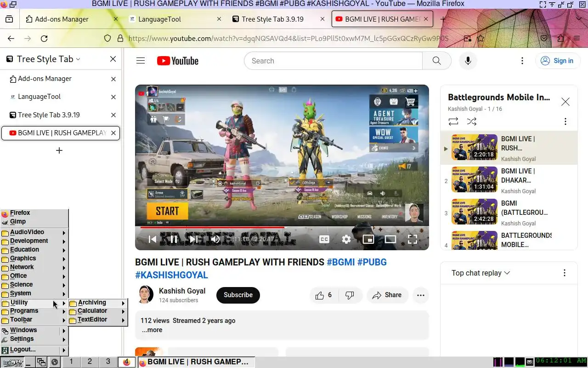Add new tab in tree sidebar

59,150
